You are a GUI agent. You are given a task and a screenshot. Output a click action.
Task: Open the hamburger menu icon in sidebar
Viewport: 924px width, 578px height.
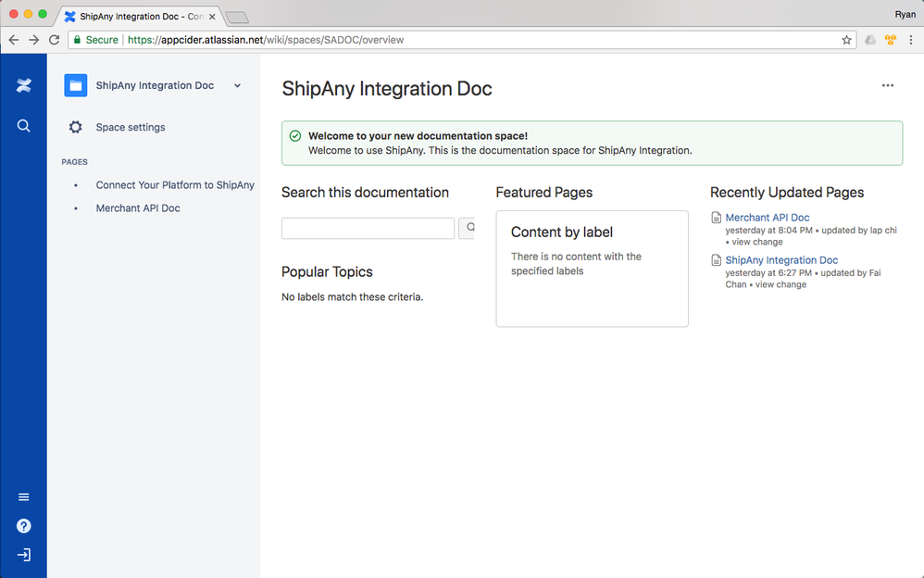(23, 497)
